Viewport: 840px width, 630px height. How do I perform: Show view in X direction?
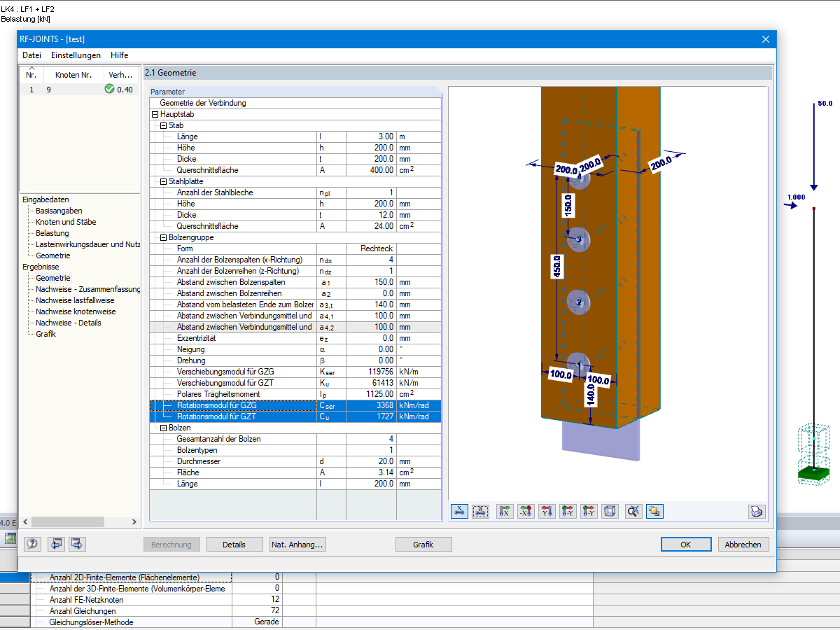(x=505, y=512)
